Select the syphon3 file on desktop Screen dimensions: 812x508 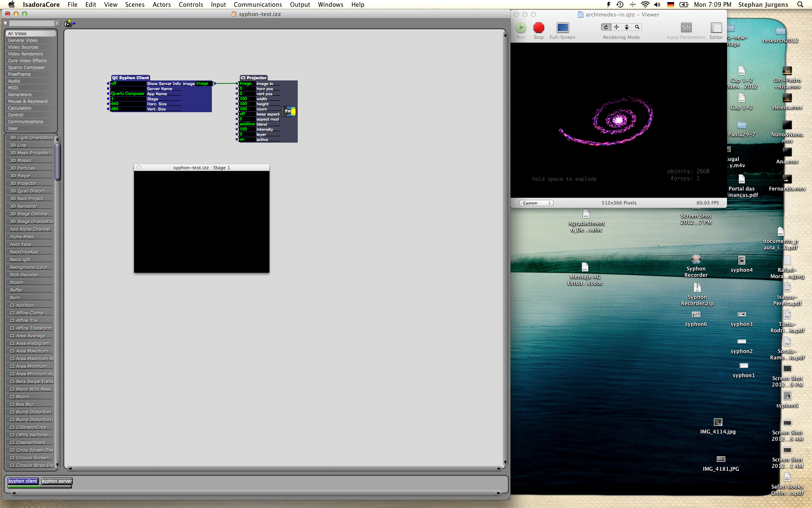[741, 315]
